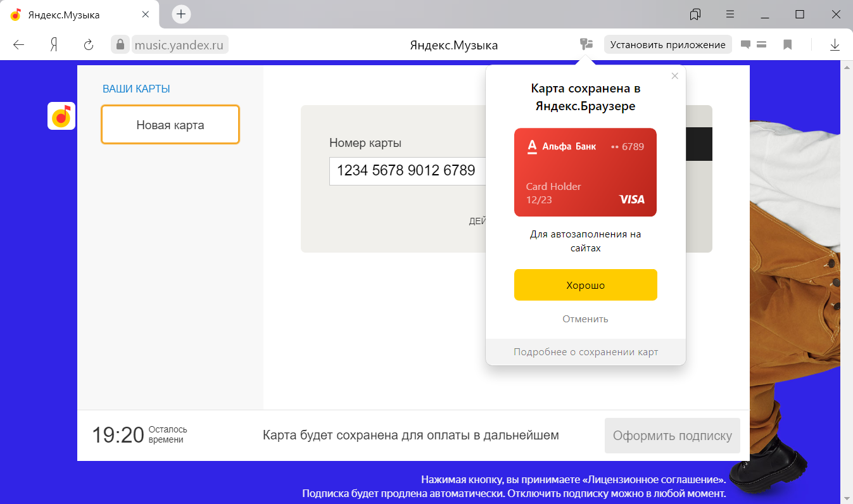
Task: Click the page title Яндекс.Музыка in address bar
Action: pyautogui.click(x=453, y=45)
